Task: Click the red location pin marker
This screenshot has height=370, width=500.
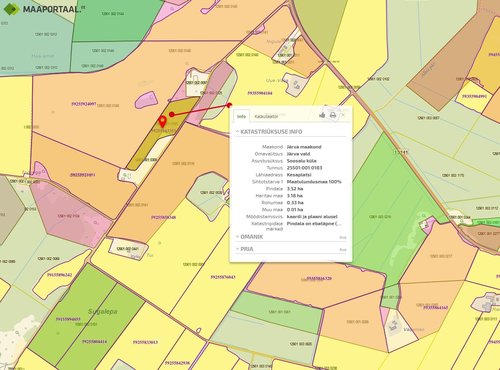Action: [x=162, y=122]
